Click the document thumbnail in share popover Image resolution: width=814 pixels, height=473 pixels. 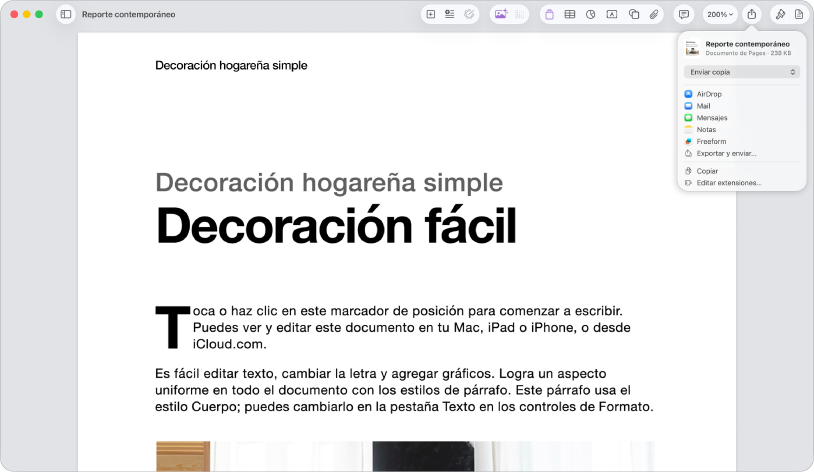tap(692, 48)
